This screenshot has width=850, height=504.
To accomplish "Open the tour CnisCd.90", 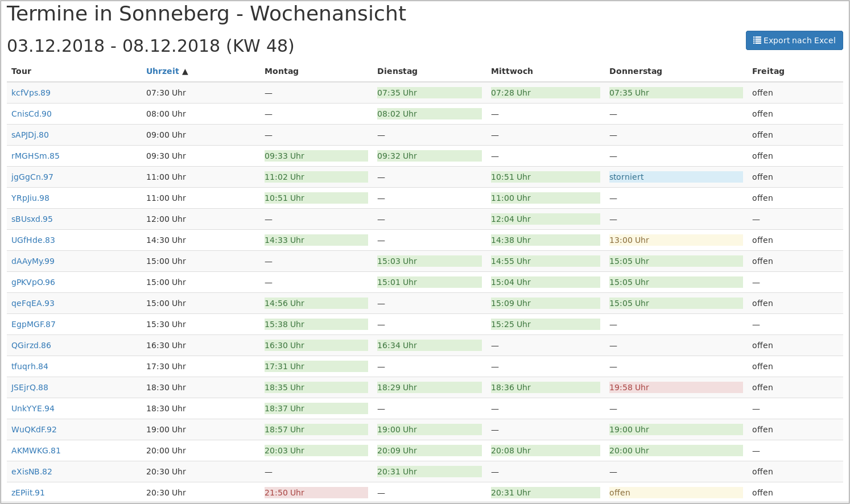I will coord(31,113).
